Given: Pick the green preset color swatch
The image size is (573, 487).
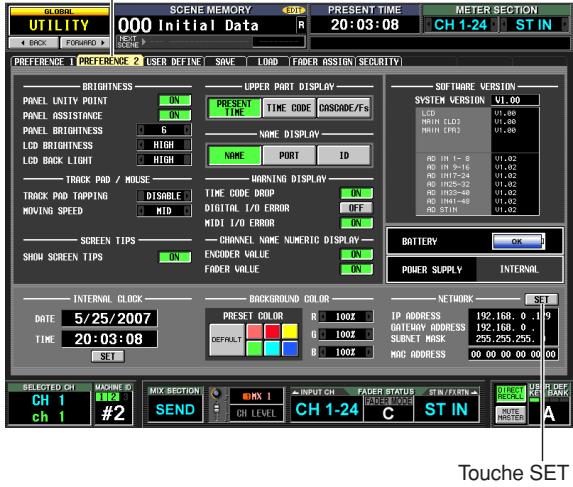Looking at the screenshot, I should click(254, 349).
